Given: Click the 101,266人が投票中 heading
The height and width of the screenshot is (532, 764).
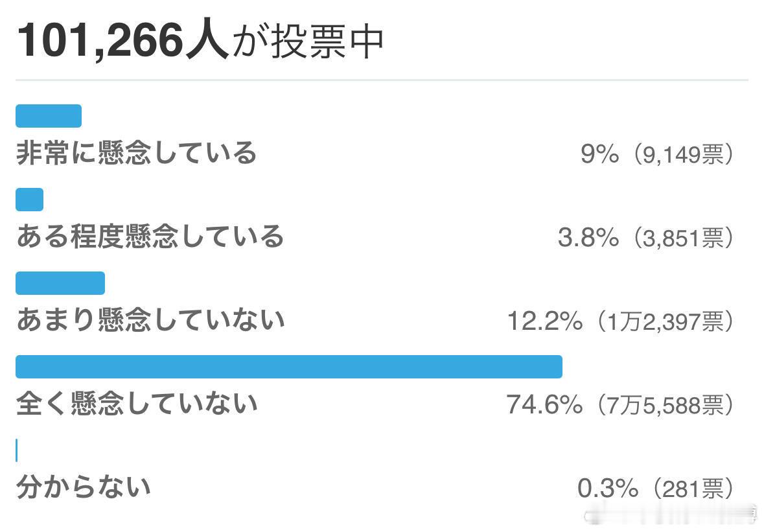Looking at the screenshot, I should pyautogui.click(x=200, y=40).
